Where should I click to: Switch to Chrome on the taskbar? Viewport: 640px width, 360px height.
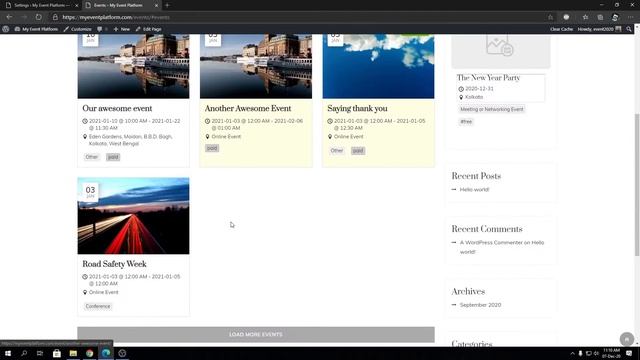pos(89,353)
